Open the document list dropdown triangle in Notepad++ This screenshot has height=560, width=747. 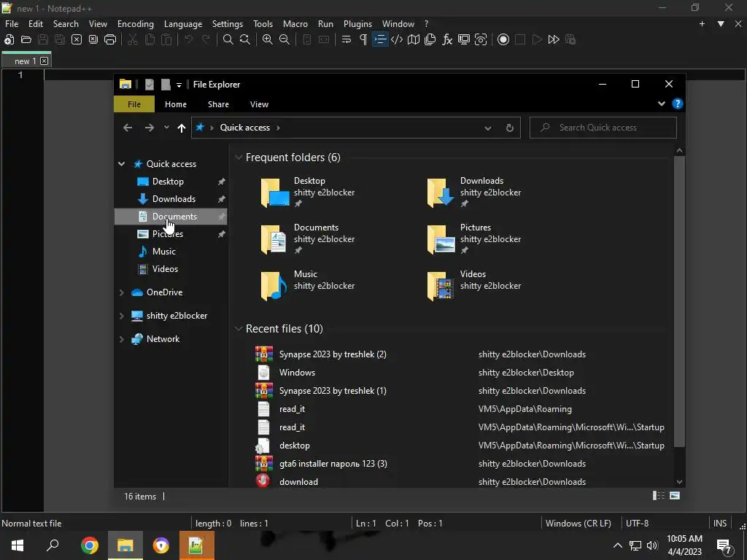721,24
